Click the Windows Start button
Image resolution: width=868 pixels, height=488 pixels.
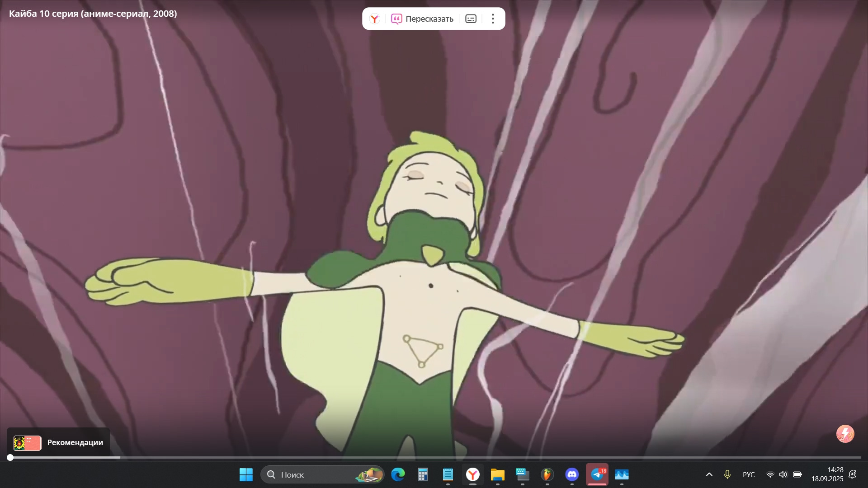(246, 475)
